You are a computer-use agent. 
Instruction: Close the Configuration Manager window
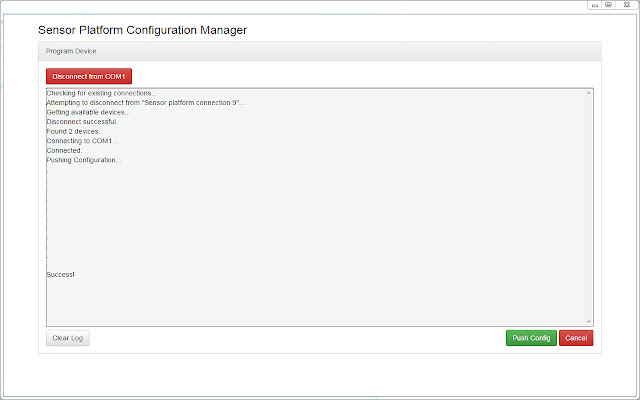click(x=627, y=5)
